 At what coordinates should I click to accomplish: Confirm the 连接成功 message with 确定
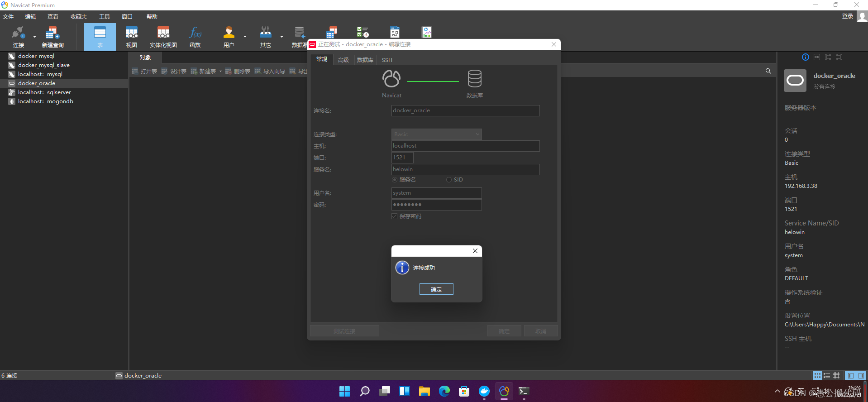click(436, 289)
